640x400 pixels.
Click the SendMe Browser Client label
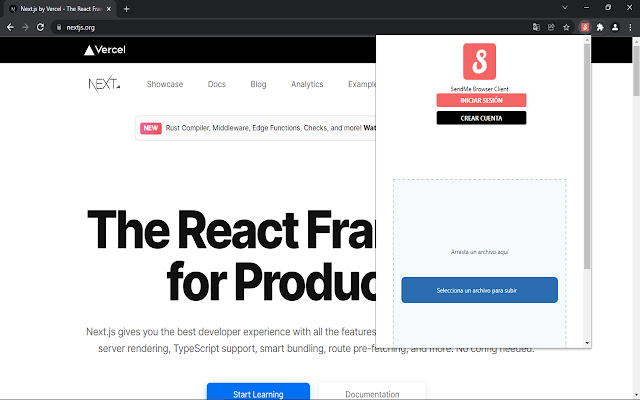coord(480,89)
